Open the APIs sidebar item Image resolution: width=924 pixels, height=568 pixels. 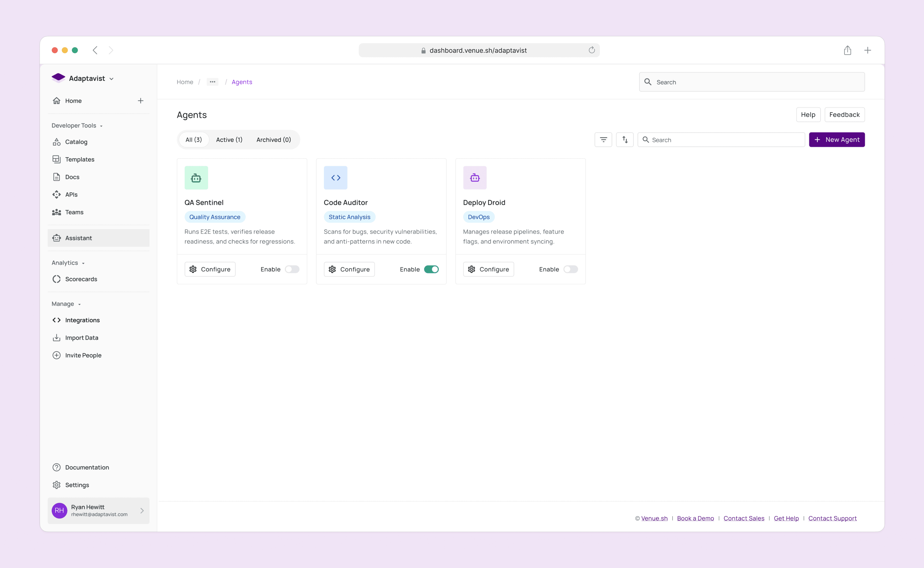point(71,195)
